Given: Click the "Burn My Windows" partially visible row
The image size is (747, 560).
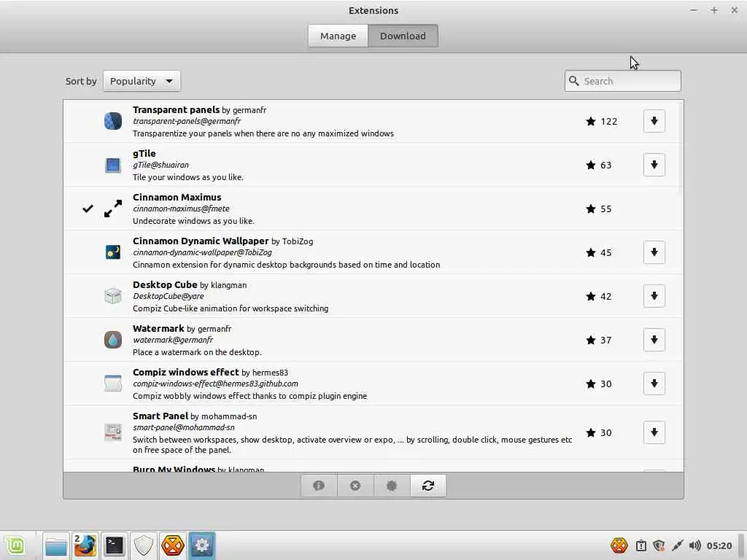Looking at the screenshot, I should pos(373,467).
